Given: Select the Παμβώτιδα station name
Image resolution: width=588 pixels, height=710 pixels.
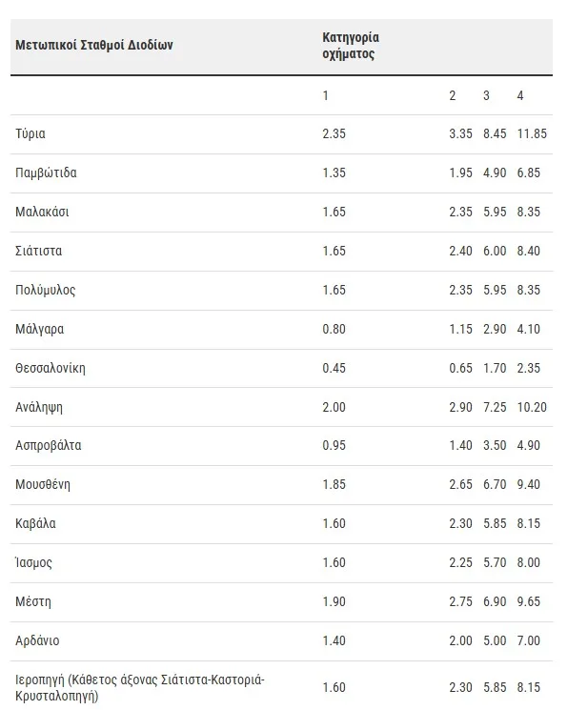Looking at the screenshot, I should [x=46, y=173].
